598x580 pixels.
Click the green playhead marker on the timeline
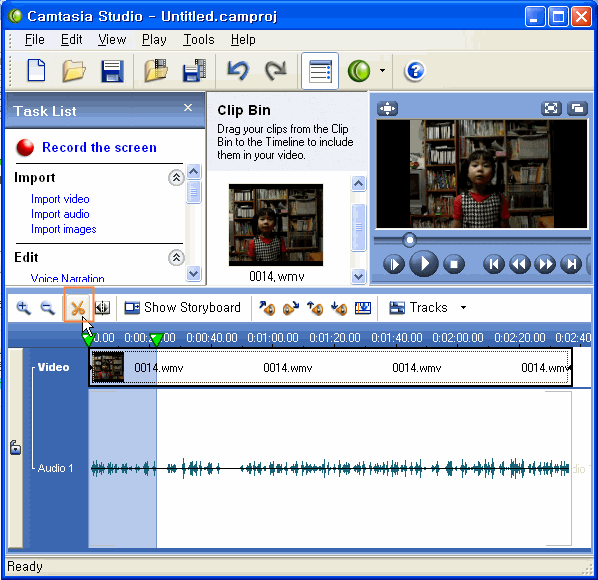tap(156, 339)
